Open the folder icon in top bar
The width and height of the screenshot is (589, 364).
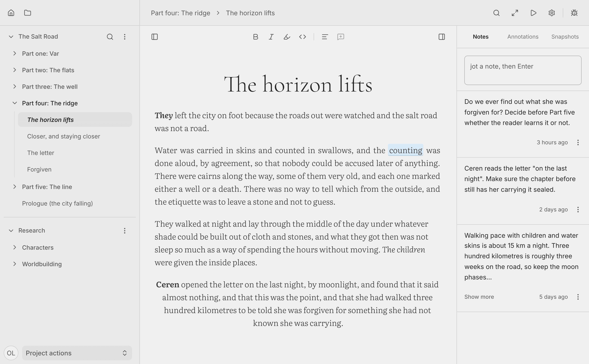click(x=28, y=13)
